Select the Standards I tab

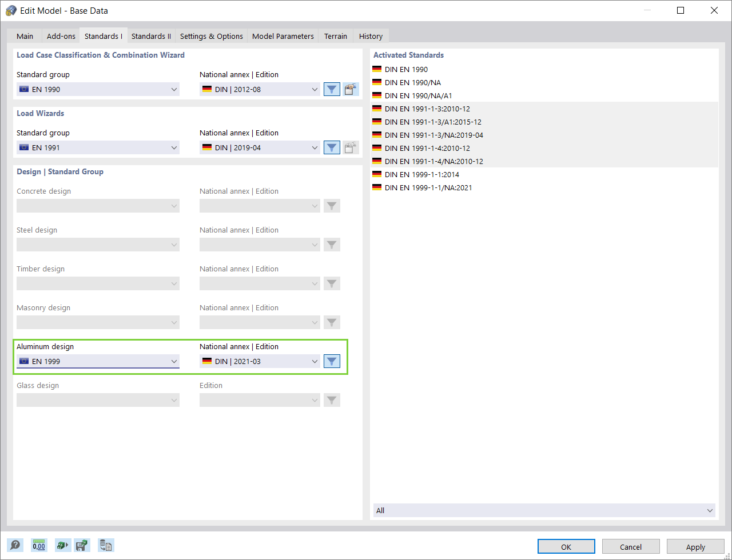(104, 36)
